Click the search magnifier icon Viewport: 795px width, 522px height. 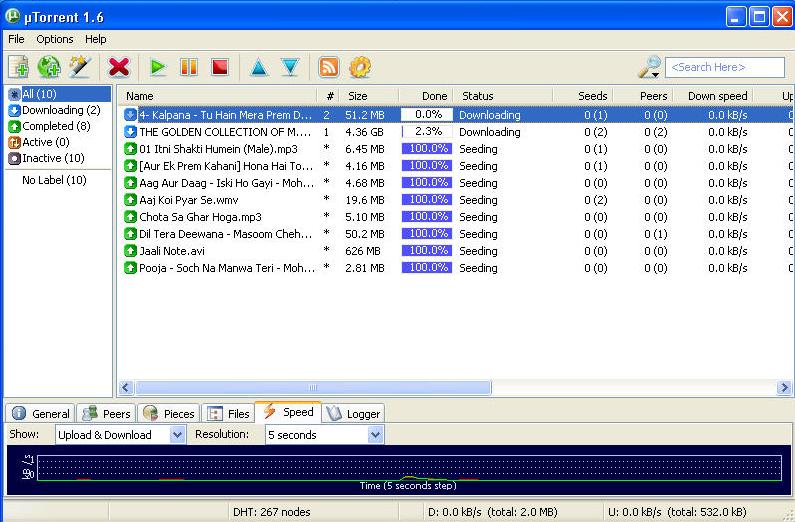click(x=649, y=67)
